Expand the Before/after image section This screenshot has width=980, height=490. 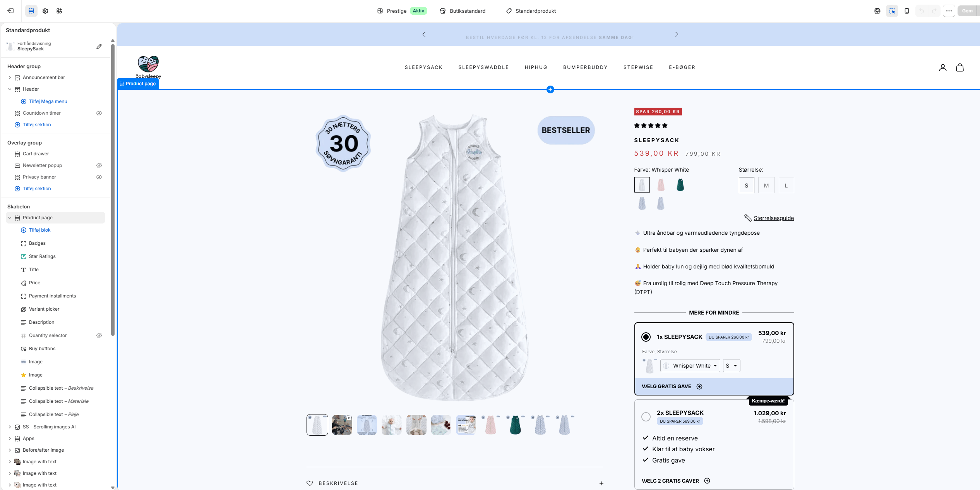click(x=10, y=450)
